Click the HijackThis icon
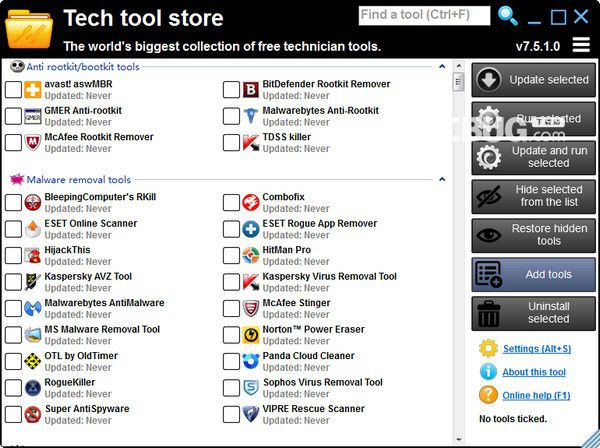This screenshot has width=600, height=448. tap(33, 256)
